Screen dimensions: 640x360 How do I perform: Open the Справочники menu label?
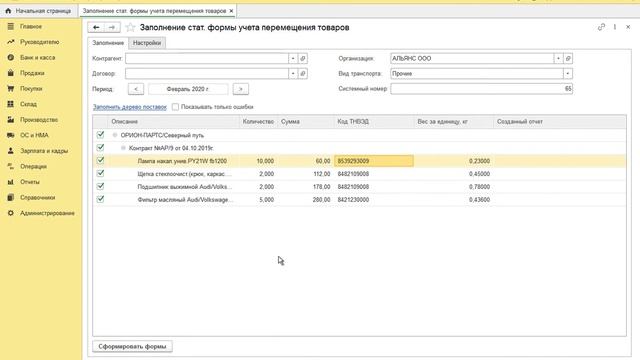[38, 198]
